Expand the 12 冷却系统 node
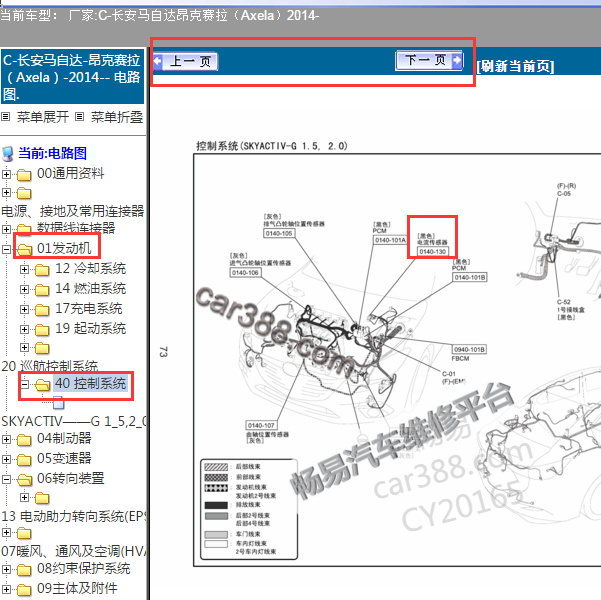 [x=25, y=270]
